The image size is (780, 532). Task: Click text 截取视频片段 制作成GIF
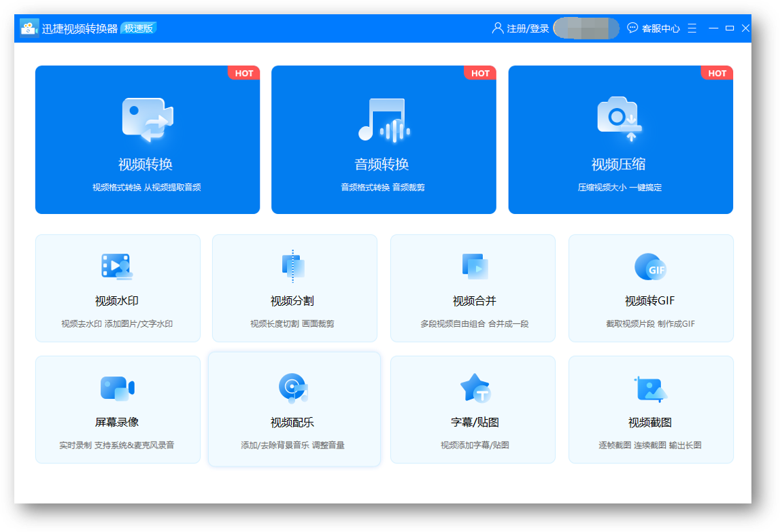tap(651, 323)
